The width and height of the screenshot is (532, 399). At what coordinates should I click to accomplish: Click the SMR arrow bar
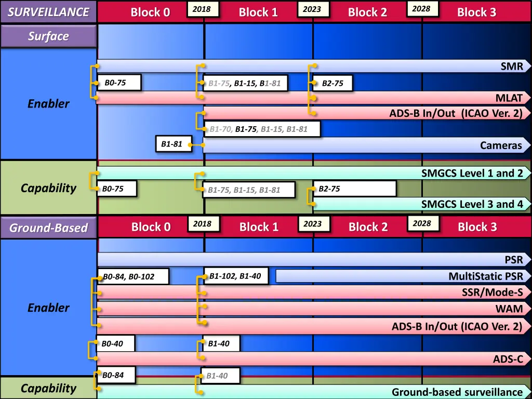point(314,66)
